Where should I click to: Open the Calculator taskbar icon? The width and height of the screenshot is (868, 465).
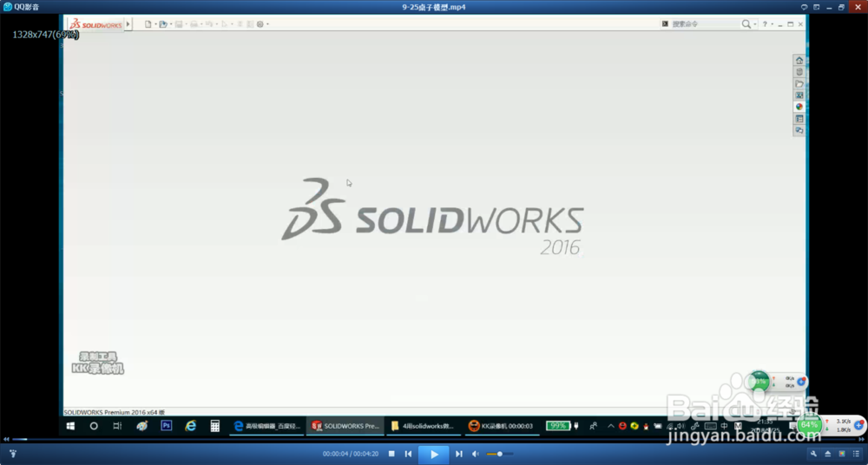tap(214, 426)
